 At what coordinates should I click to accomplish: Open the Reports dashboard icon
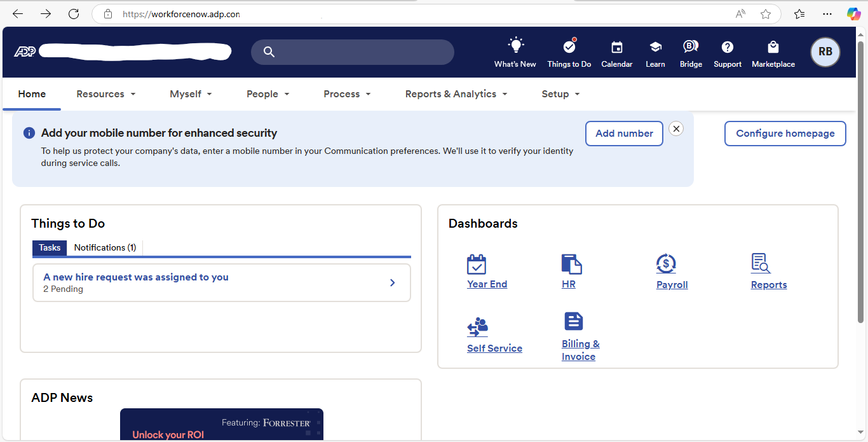[761, 264]
